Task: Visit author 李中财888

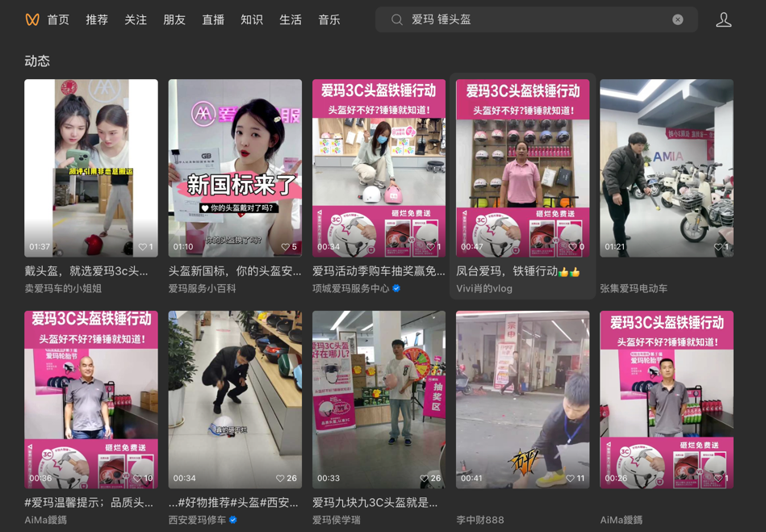Action: 480,520
